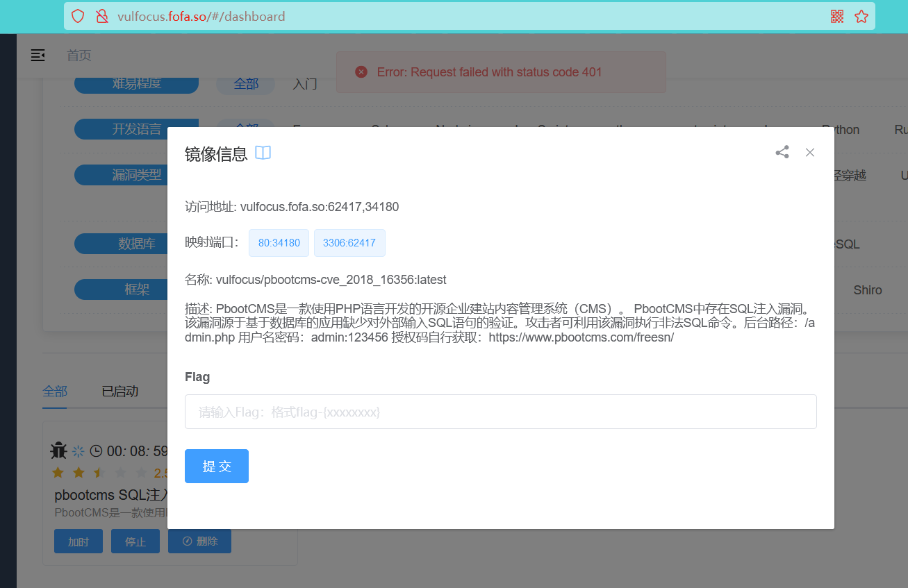Expand the 开发语言 filter category
Viewport: 908px width, 588px height.
[136, 129]
